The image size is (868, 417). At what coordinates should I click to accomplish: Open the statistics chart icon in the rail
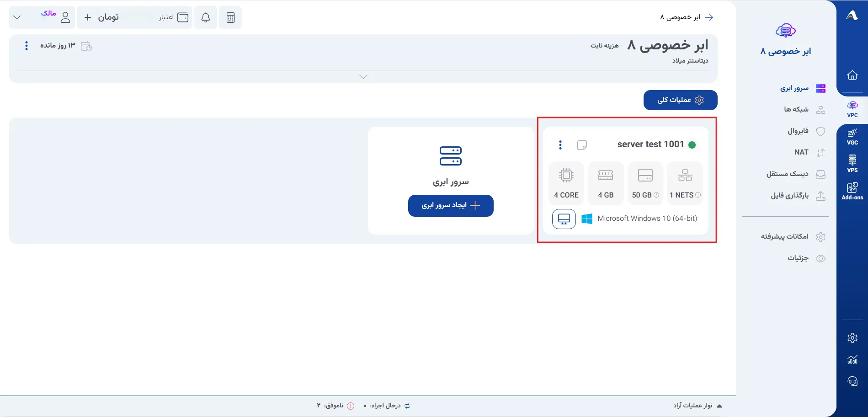click(852, 359)
